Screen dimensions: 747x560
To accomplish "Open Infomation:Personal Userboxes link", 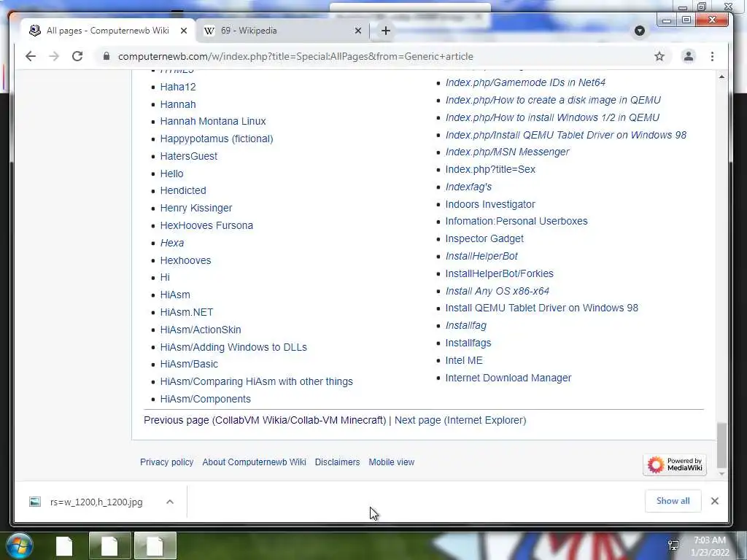I will (x=516, y=221).
